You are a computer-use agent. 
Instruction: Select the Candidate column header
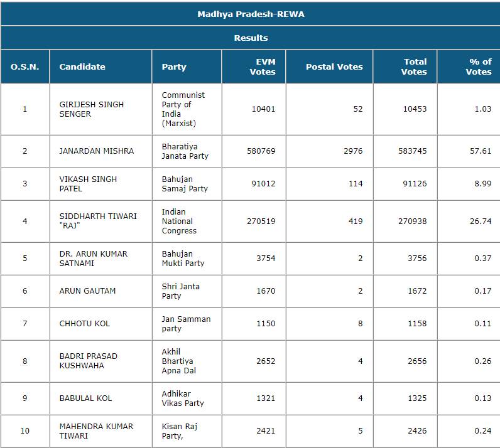pos(82,67)
